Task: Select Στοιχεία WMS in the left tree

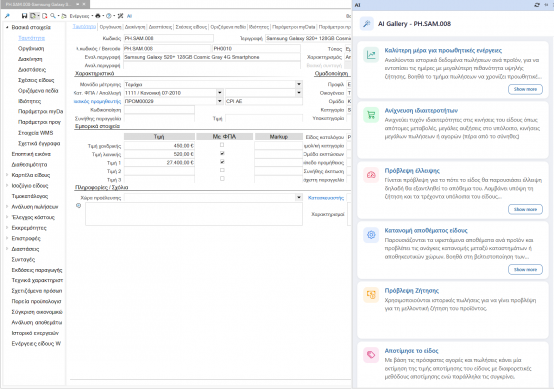Action: click(35, 133)
